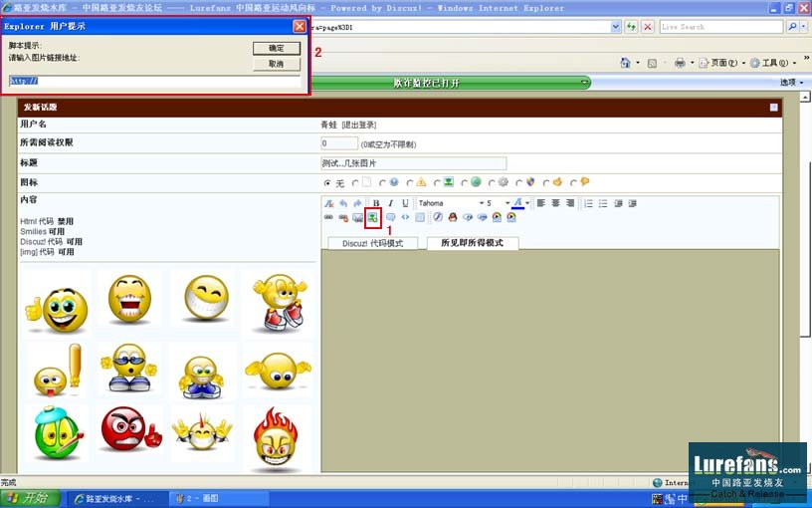Select the green globe topic icon radio

click(464, 183)
